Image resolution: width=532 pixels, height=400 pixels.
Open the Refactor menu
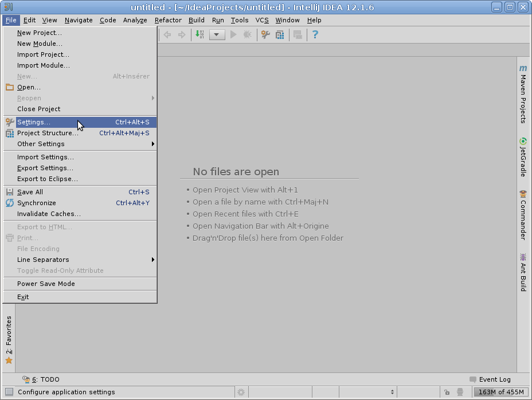tap(169, 21)
